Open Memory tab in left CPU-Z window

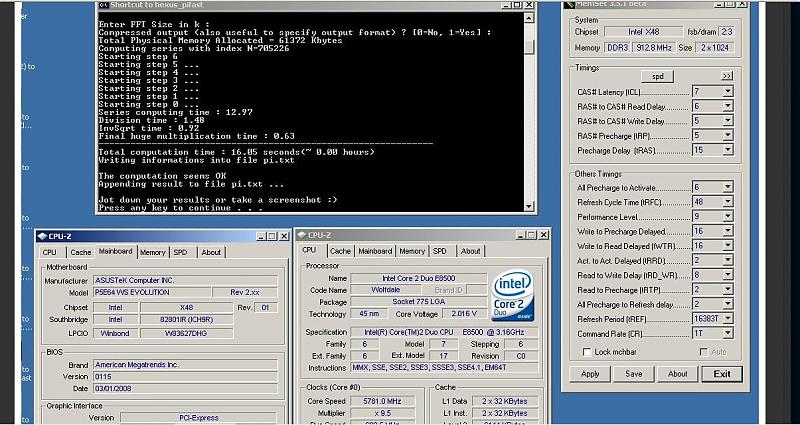(153, 252)
